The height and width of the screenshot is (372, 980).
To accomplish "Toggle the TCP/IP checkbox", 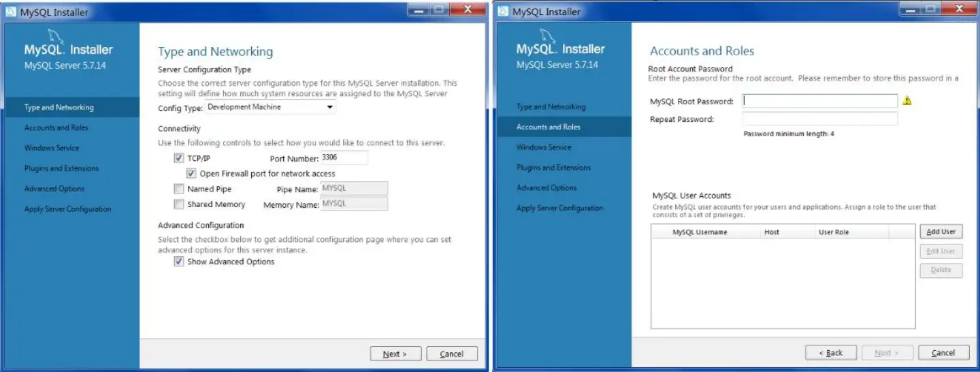I will [179, 158].
